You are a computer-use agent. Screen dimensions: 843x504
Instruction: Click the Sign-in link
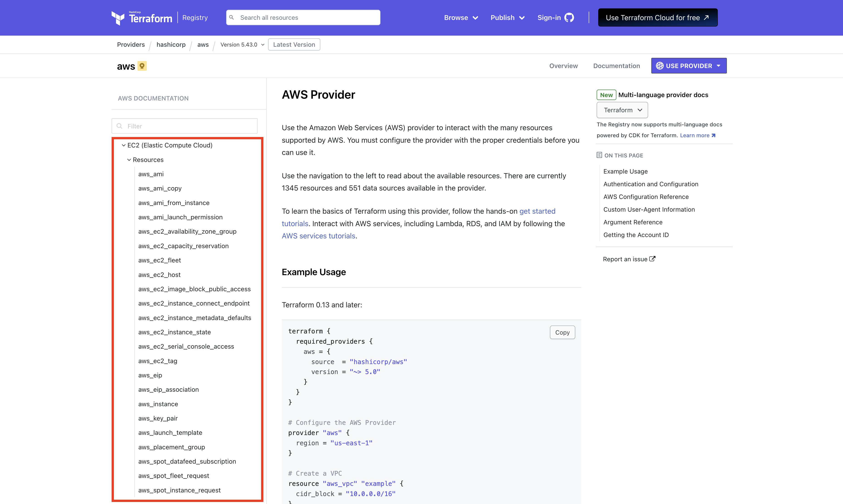(x=549, y=18)
